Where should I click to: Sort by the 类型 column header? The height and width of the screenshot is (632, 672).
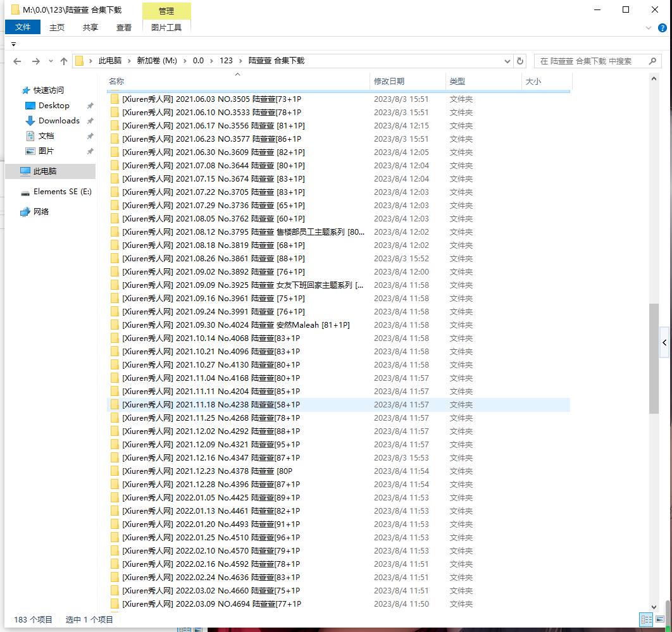click(x=483, y=81)
